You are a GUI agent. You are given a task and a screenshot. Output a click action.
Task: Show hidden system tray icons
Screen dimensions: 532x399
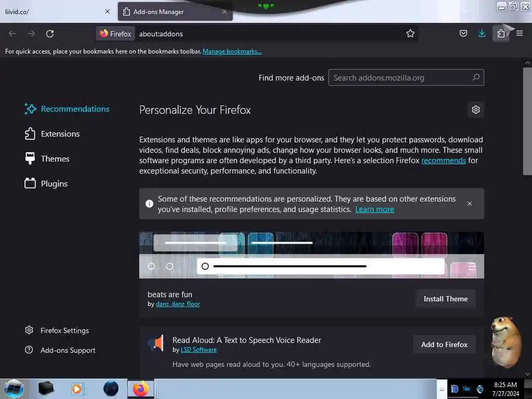coord(442,389)
